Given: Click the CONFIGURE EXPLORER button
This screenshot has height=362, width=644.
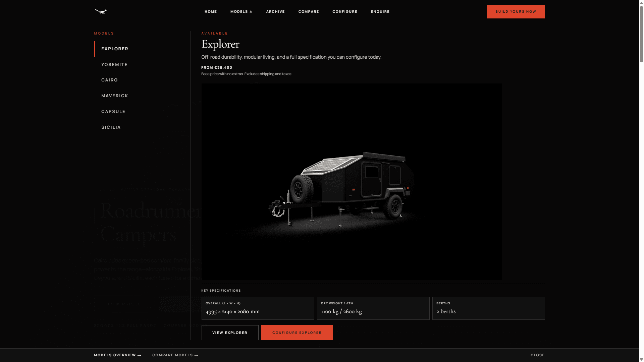Looking at the screenshot, I should click(x=297, y=333).
